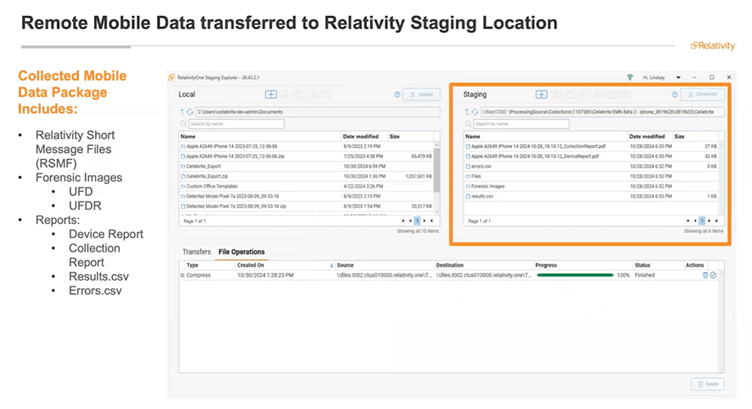The width and height of the screenshot is (752, 409).
Task: Go to the next page in Local pane pager
Action: [424, 221]
